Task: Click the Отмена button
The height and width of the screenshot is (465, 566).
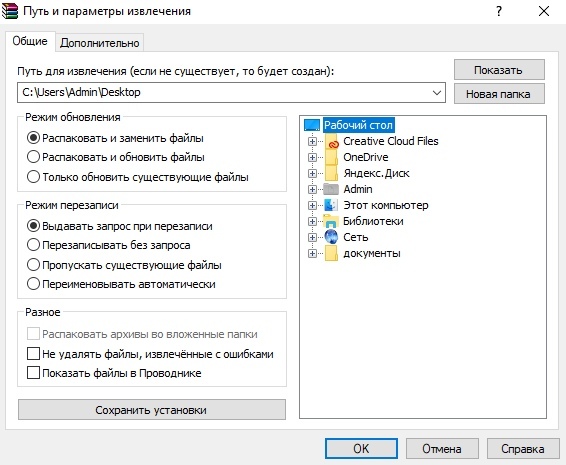Action: point(442,449)
